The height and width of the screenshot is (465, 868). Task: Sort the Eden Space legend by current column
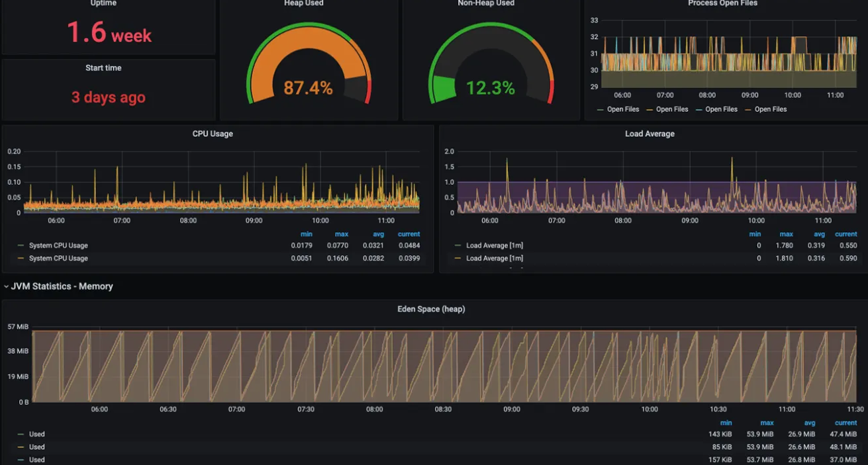(845, 423)
